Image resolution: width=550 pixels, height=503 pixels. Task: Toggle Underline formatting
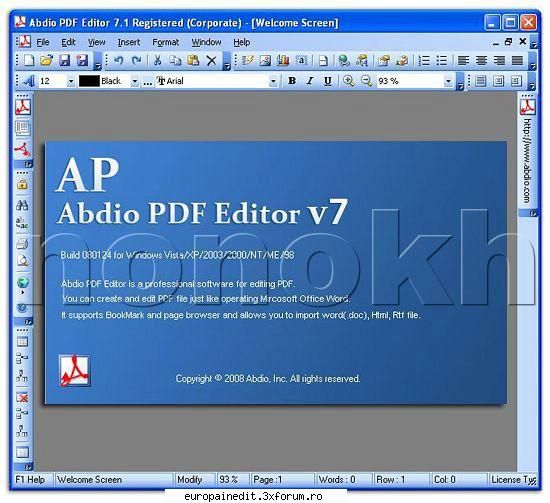[x=327, y=81]
